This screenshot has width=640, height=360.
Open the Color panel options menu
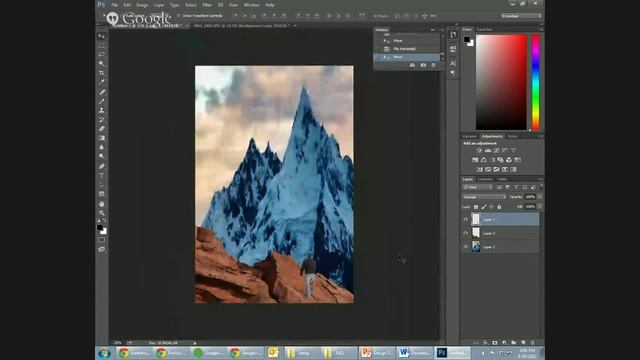point(540,29)
